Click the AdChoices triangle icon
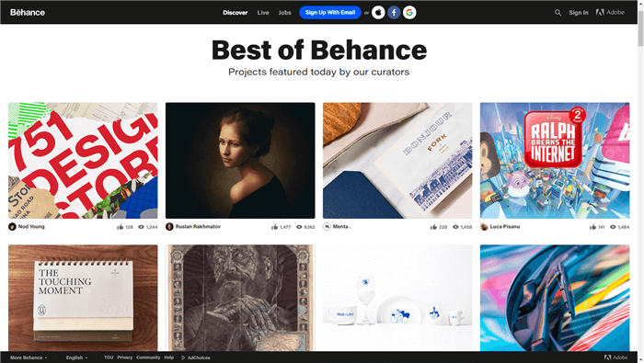The height and width of the screenshot is (363, 644). [183, 357]
